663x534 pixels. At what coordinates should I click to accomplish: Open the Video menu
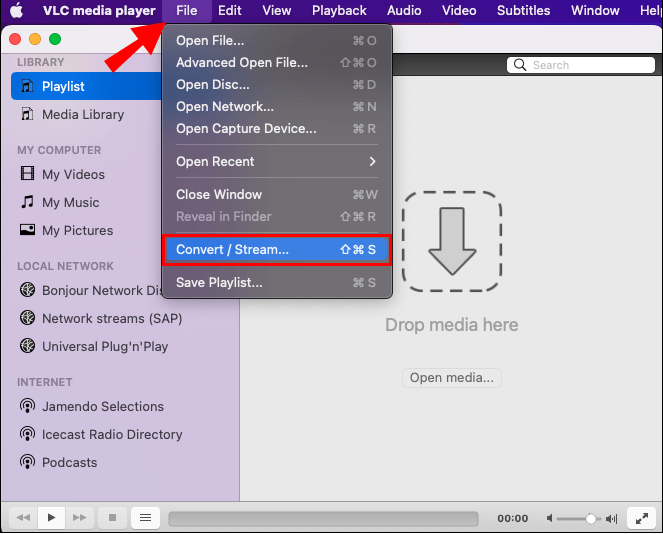pyautogui.click(x=459, y=10)
